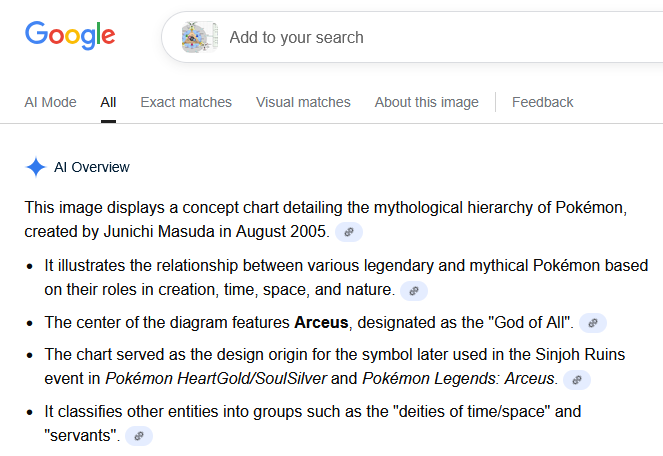This screenshot has height=456, width=663.
Task: Click the bullet starting 'It classifies other entities'
Action: (313, 423)
